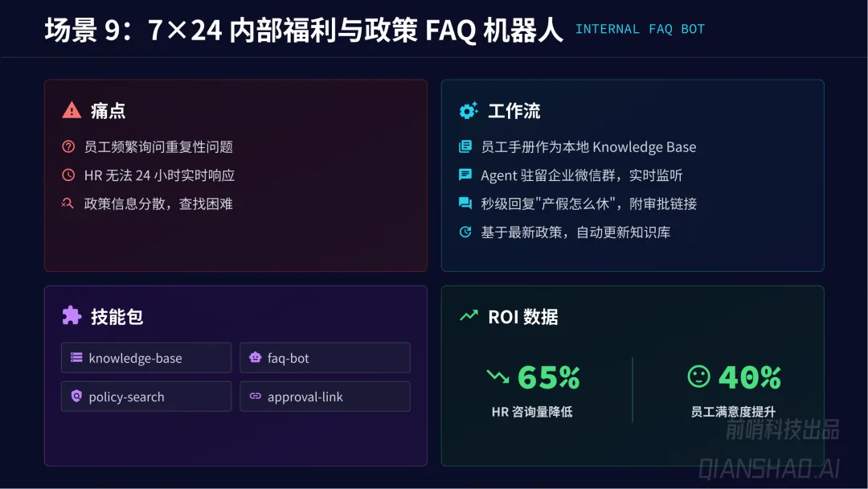Viewport: 868px width, 489px height.
Task: Click the smiley face icon beside 40%
Action: [x=699, y=376]
